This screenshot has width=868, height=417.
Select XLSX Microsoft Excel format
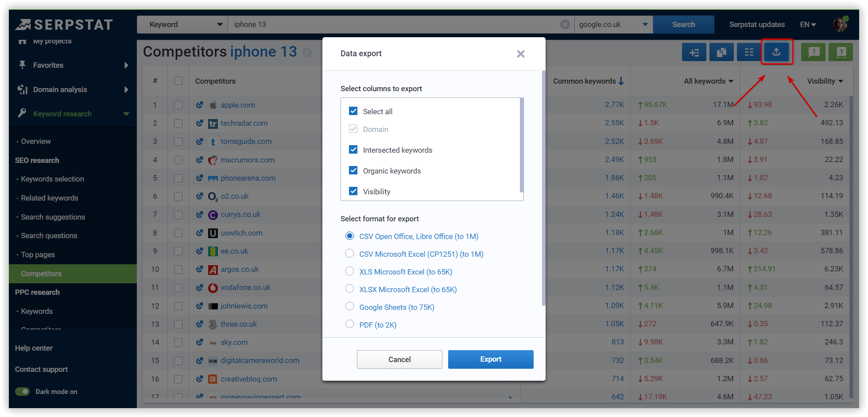349,289
